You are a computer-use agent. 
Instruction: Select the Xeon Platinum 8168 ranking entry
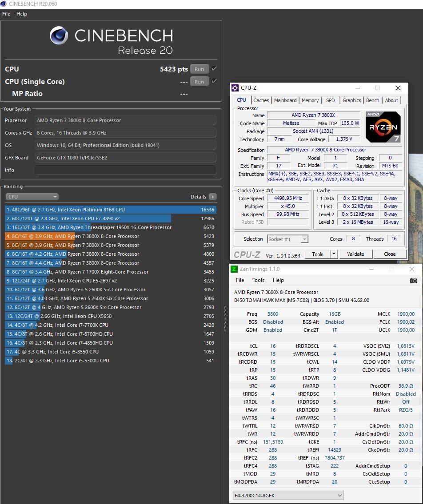coord(111,210)
